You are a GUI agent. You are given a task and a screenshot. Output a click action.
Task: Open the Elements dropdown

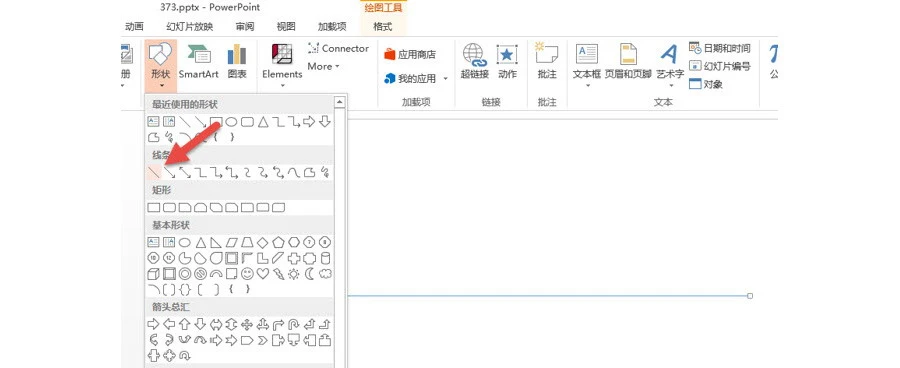(282, 66)
